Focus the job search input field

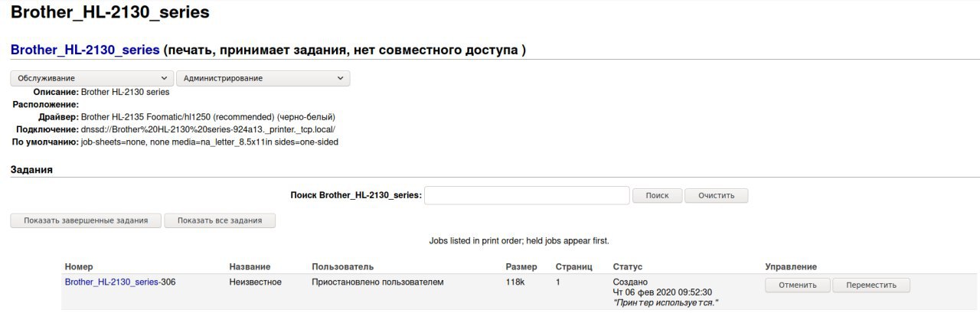tap(527, 195)
